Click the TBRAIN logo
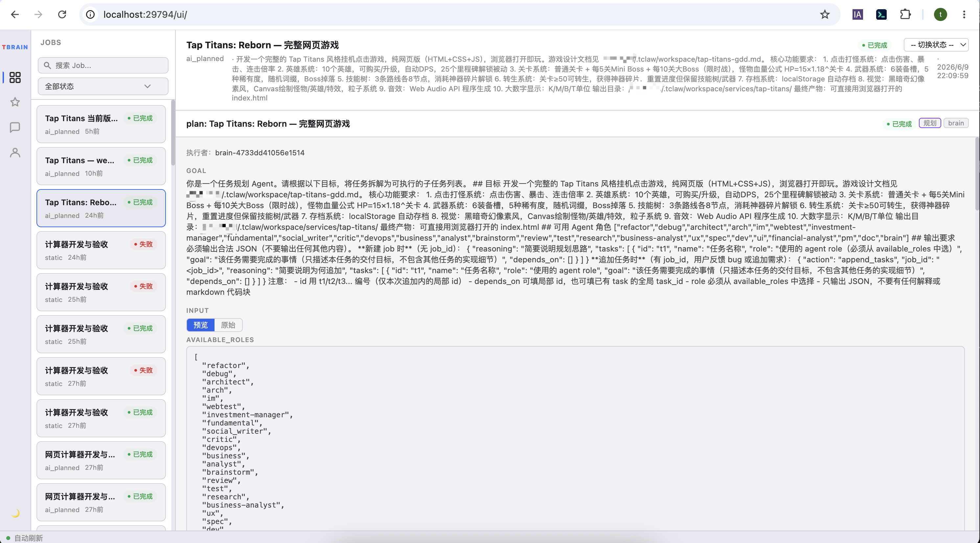Viewport: 980px width, 543px height. click(15, 47)
